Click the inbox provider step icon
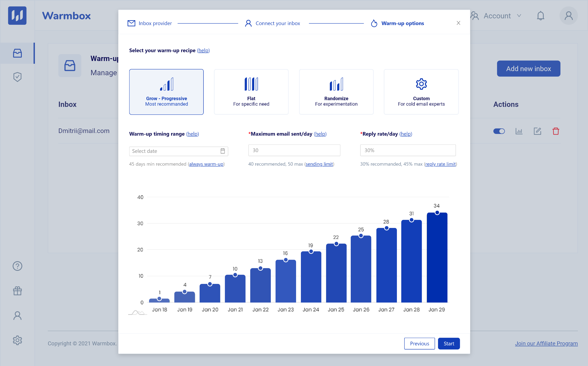The width and height of the screenshot is (588, 366). point(131,23)
